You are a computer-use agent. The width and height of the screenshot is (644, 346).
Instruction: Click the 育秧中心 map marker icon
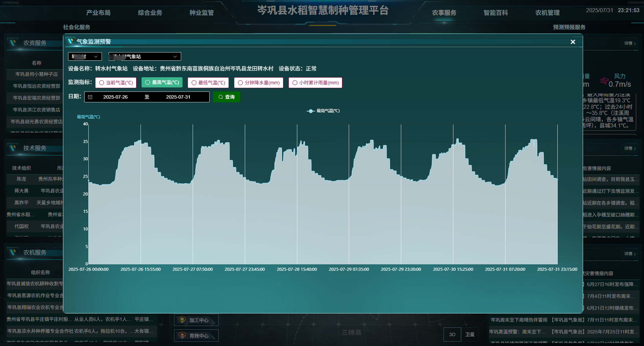click(182, 335)
